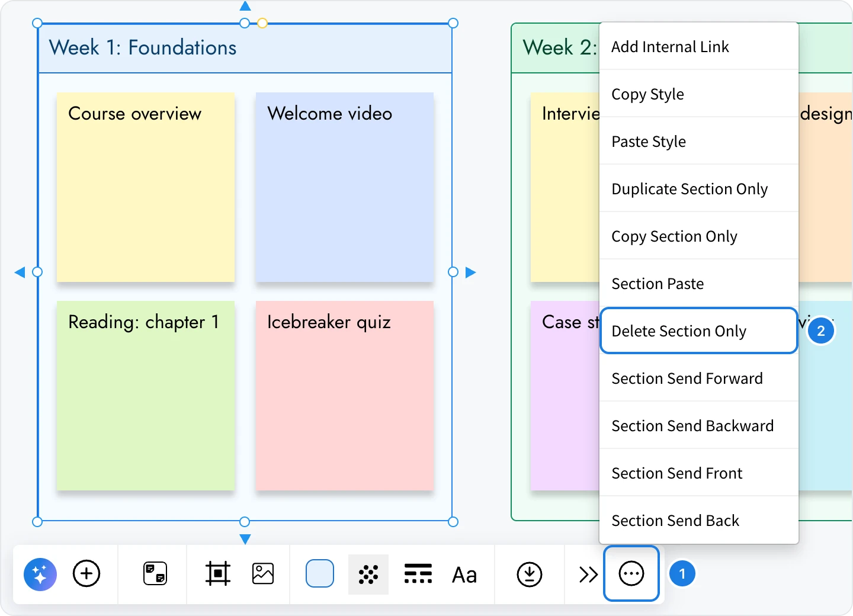
Task: Open the border line style icon
Action: [418, 574]
